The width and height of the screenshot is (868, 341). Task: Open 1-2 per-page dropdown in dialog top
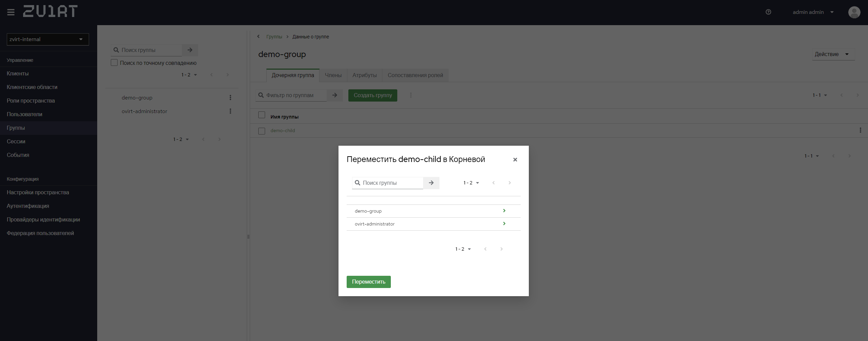point(471,183)
